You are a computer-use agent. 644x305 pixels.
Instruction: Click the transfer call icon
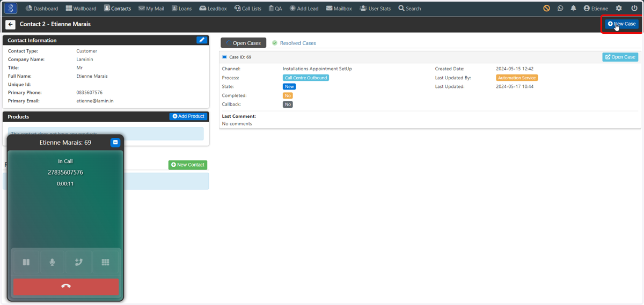(x=79, y=262)
